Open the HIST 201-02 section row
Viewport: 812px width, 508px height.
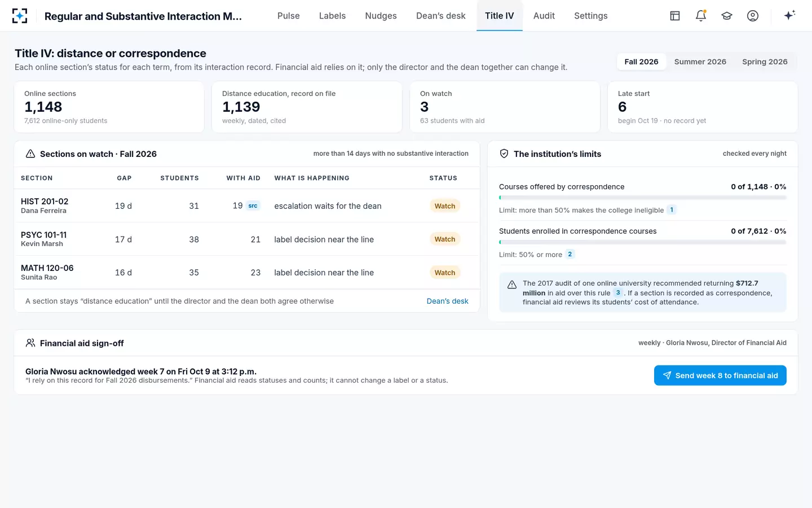tap(247, 205)
